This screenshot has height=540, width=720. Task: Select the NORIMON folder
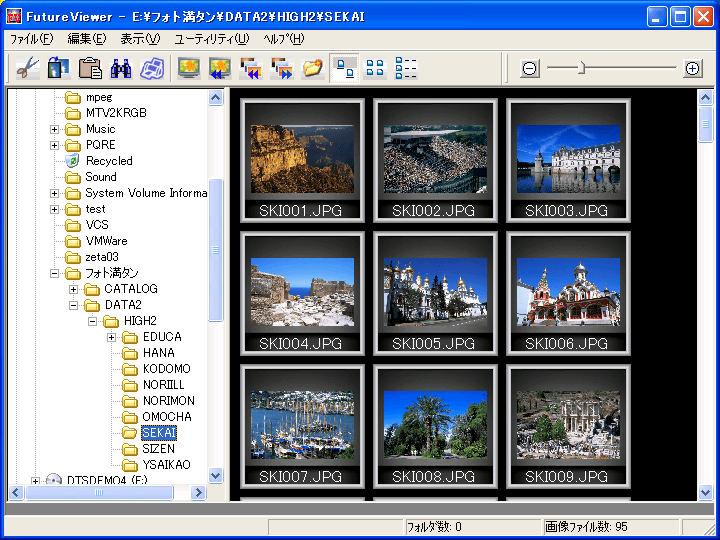point(169,401)
